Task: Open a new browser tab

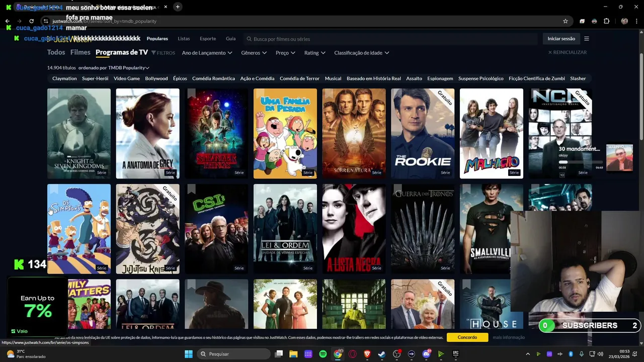Action: [x=178, y=7]
